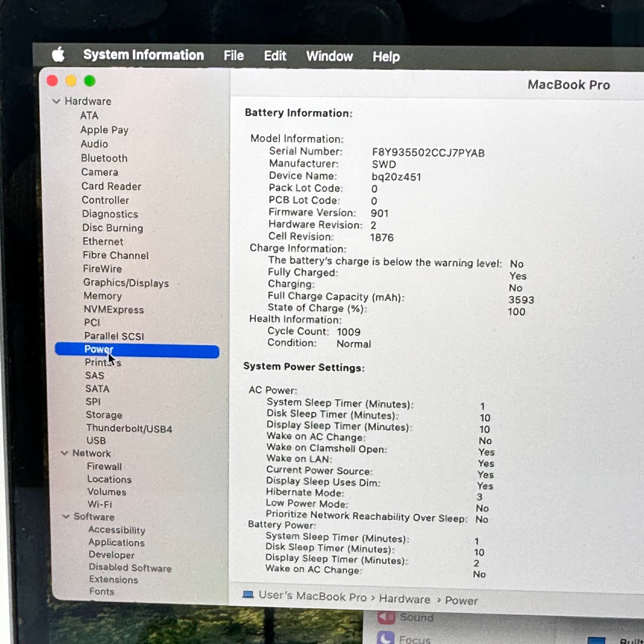Collapse the Network section chevron

coord(65,453)
